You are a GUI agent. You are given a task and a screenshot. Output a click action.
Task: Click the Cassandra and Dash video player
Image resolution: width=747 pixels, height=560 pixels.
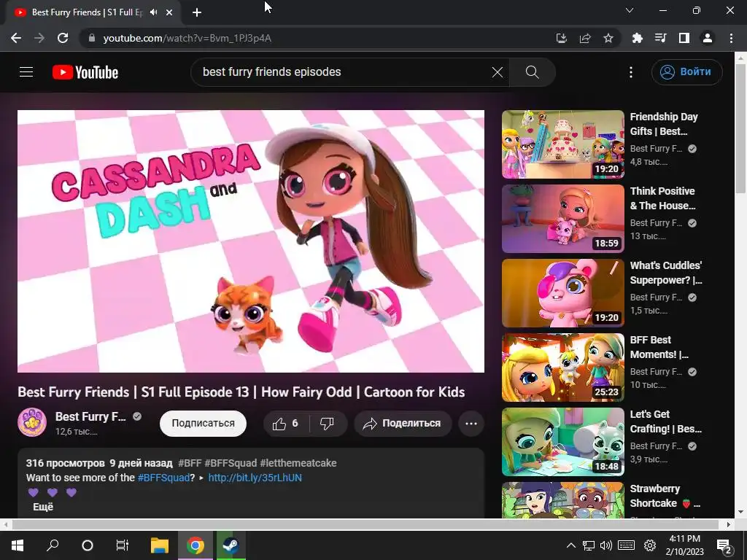[251, 241]
